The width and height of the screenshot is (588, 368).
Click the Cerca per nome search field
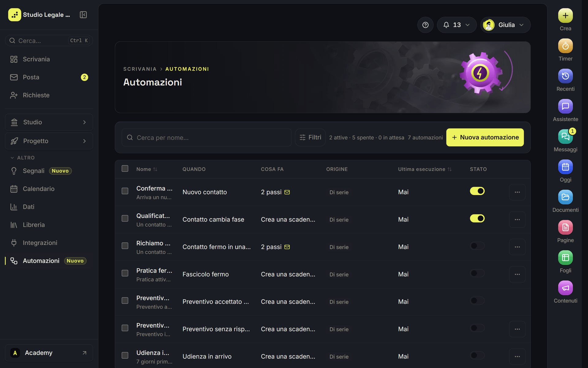[x=206, y=137]
